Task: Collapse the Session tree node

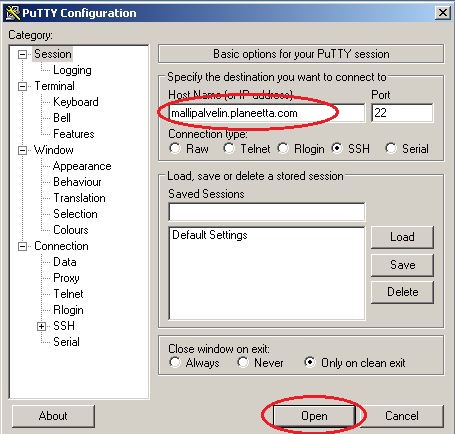Action: 22,54
